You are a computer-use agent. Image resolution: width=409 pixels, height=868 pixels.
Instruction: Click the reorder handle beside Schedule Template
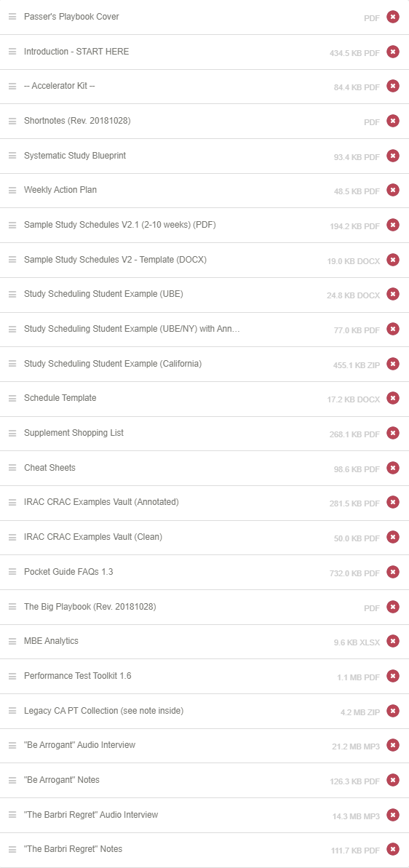pyautogui.click(x=12, y=398)
